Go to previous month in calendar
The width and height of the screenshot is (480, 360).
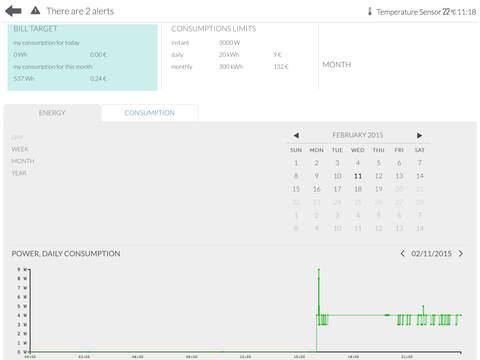pyautogui.click(x=296, y=135)
